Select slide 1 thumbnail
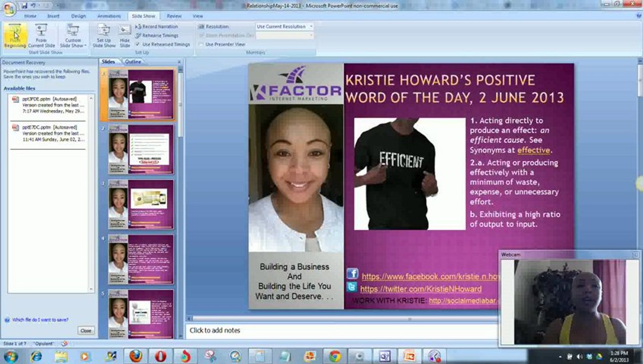The height and width of the screenshot is (364, 643). click(x=141, y=94)
